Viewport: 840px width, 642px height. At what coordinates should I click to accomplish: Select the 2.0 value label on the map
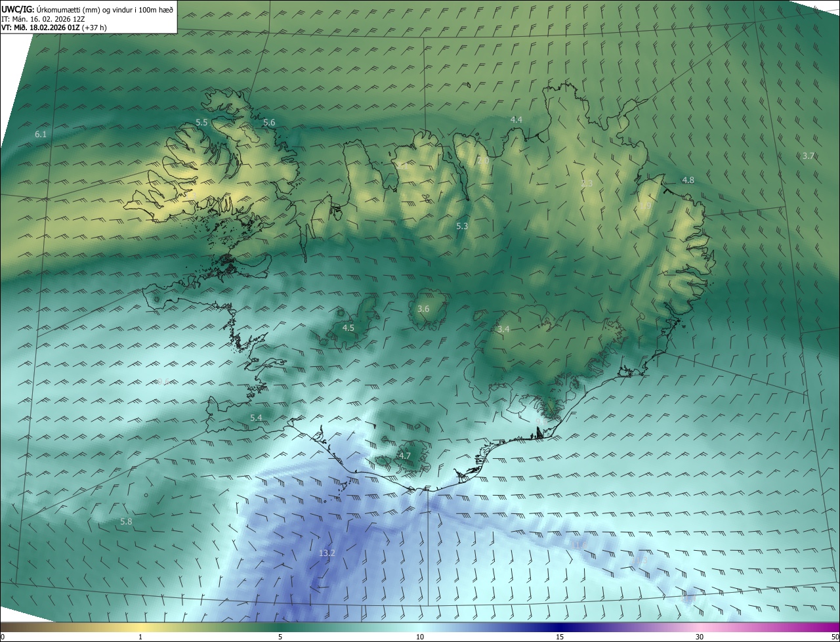(x=483, y=161)
